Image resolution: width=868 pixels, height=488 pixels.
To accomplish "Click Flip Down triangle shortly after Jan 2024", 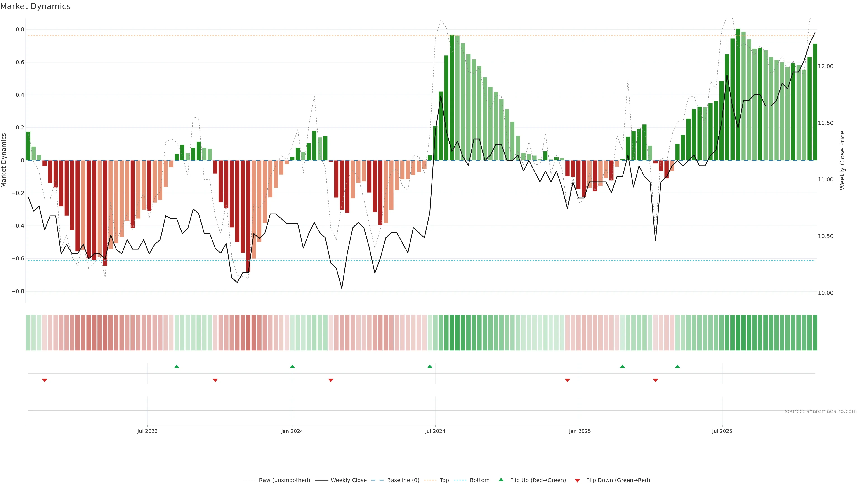I will pos(330,380).
